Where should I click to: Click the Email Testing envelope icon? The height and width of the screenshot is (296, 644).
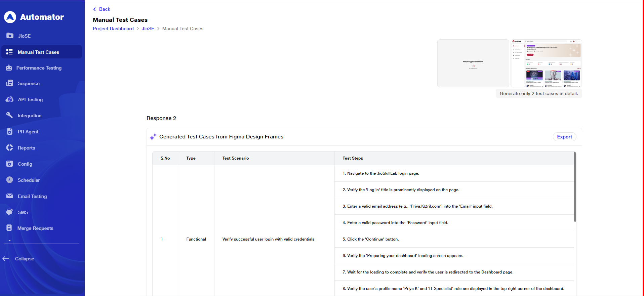click(x=10, y=196)
